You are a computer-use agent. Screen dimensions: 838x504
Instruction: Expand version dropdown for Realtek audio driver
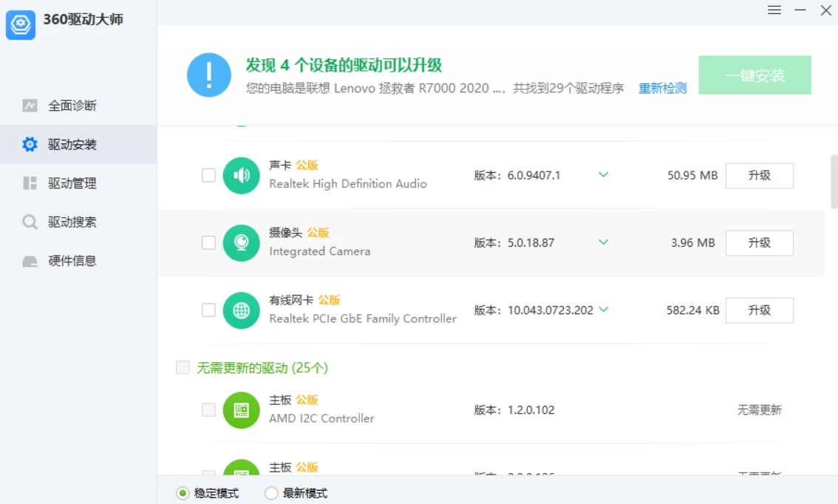[603, 175]
